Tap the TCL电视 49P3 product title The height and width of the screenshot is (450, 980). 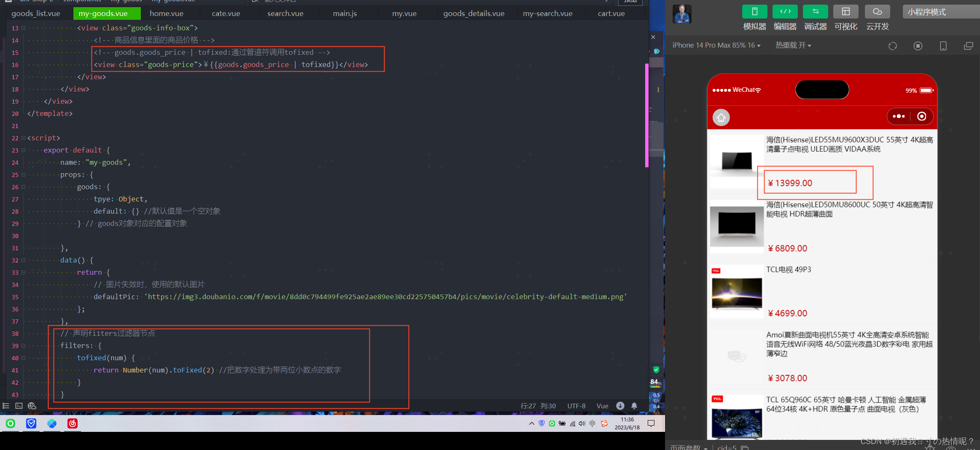pos(789,270)
